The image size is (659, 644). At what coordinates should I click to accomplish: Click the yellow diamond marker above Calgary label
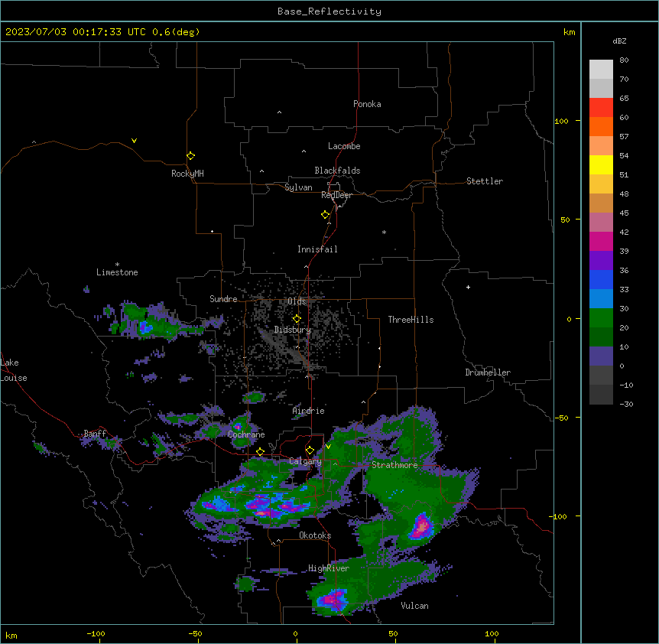[310, 450]
